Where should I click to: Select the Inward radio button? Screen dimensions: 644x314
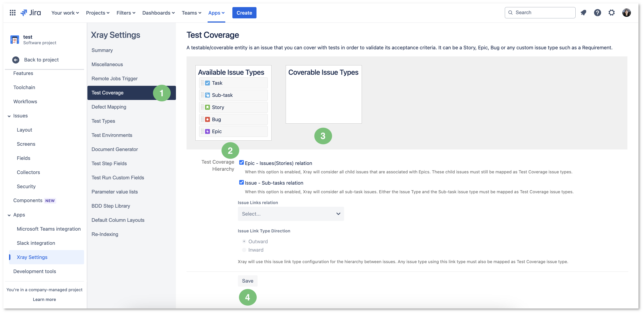tap(244, 250)
